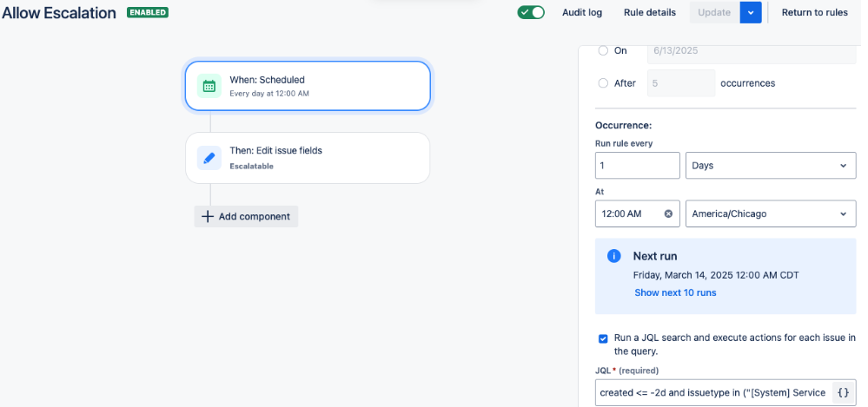Click the 'Occurrence:' section heading
868x407 pixels.
point(623,126)
